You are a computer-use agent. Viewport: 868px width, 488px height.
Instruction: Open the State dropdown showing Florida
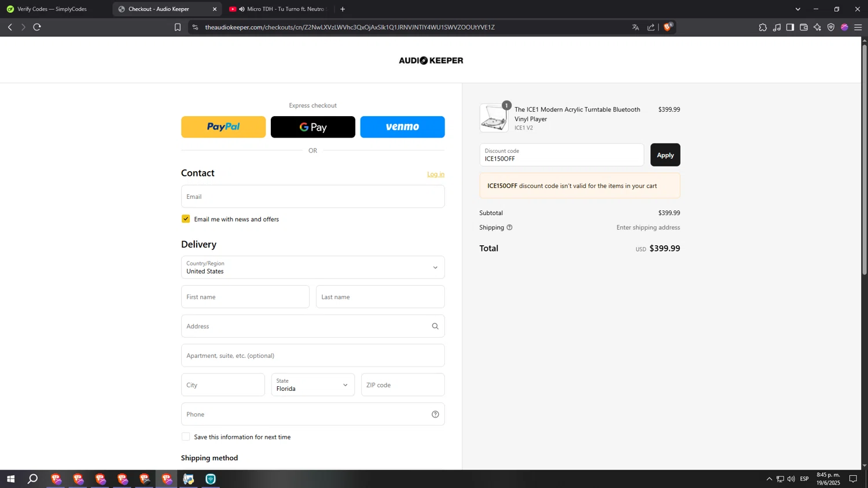pos(312,385)
